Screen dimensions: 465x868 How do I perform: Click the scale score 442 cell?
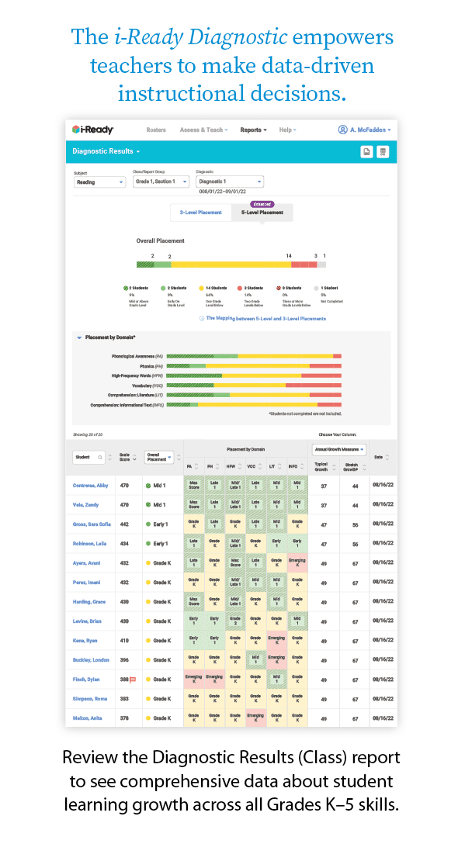click(125, 524)
